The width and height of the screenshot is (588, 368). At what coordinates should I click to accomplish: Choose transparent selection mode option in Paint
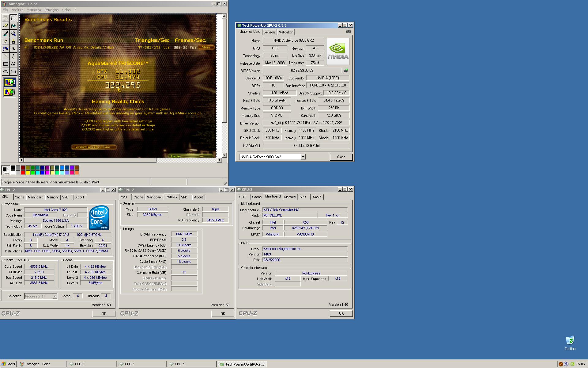pyautogui.click(x=9, y=92)
